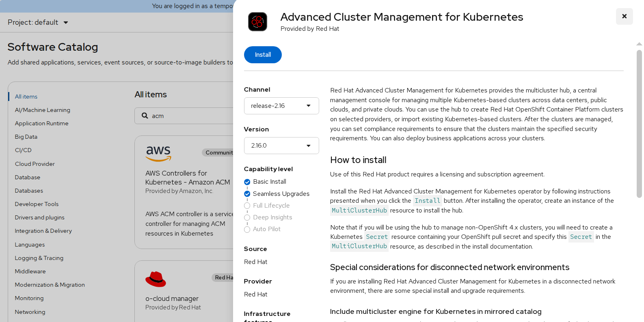The height and width of the screenshot is (322, 644).
Task: Open the Version 2.16.0 dropdown
Action: click(281, 146)
